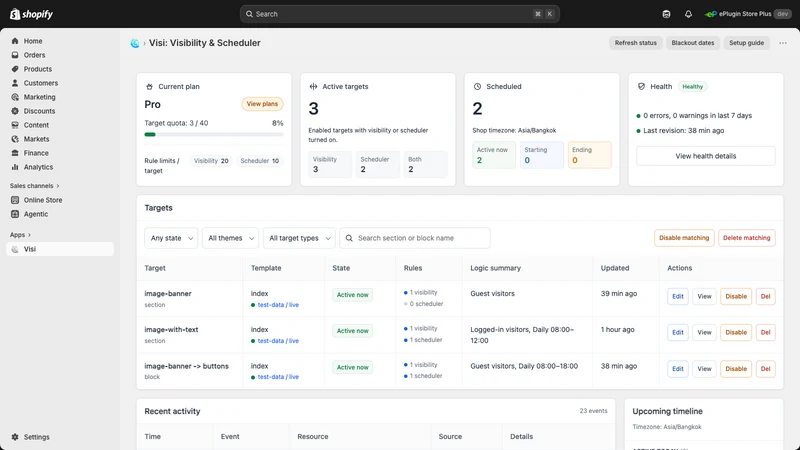Image resolution: width=800 pixels, height=450 pixels.
Task: Click the top Search field
Action: pos(399,14)
